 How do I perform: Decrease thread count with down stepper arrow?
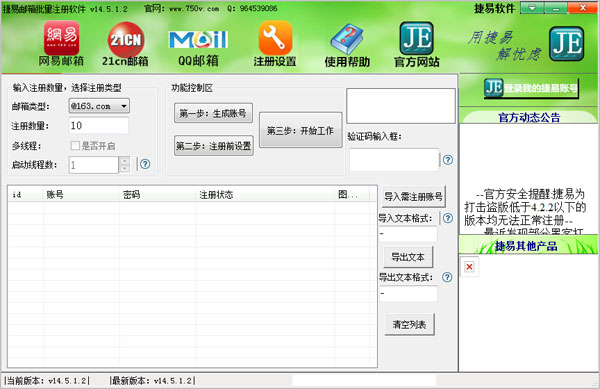[x=125, y=169]
